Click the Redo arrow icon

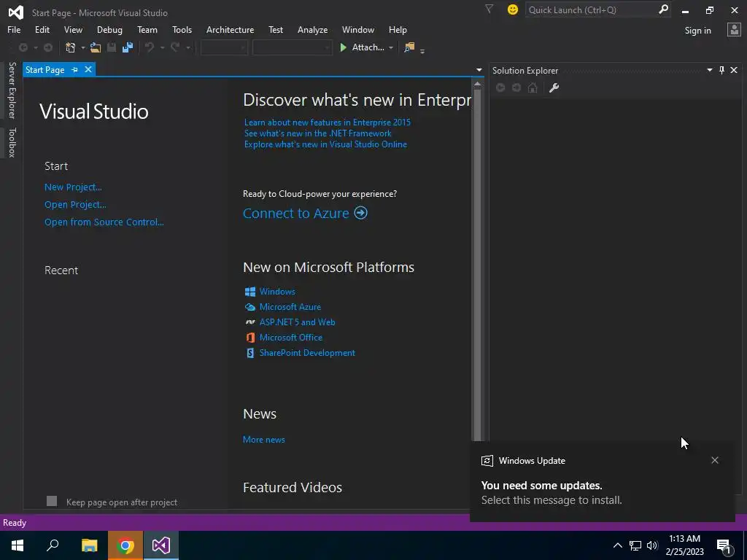175,47
